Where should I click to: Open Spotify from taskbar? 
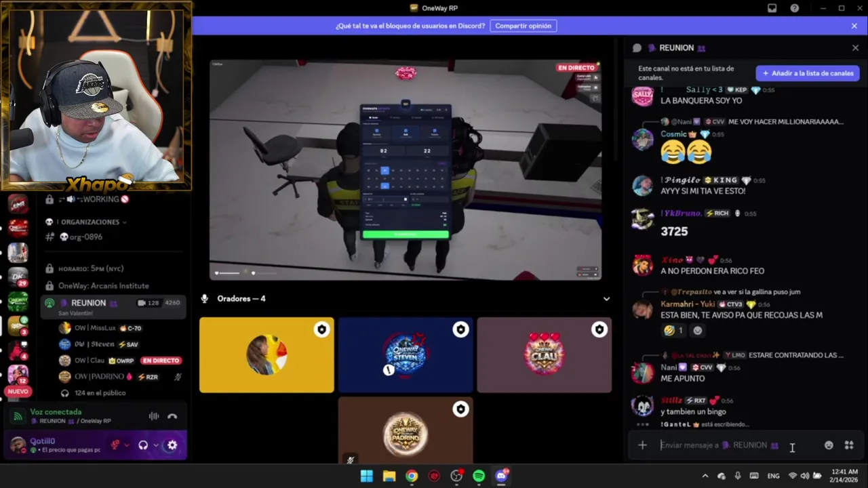tap(479, 476)
